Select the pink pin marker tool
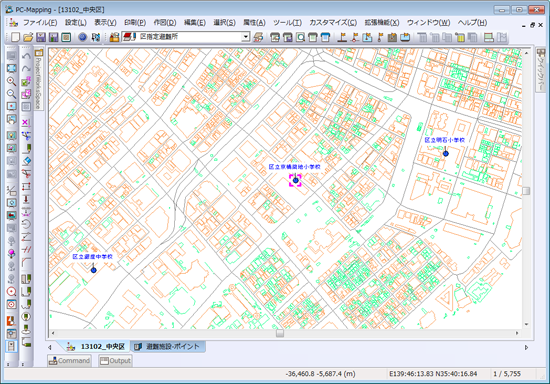 (x=12, y=254)
